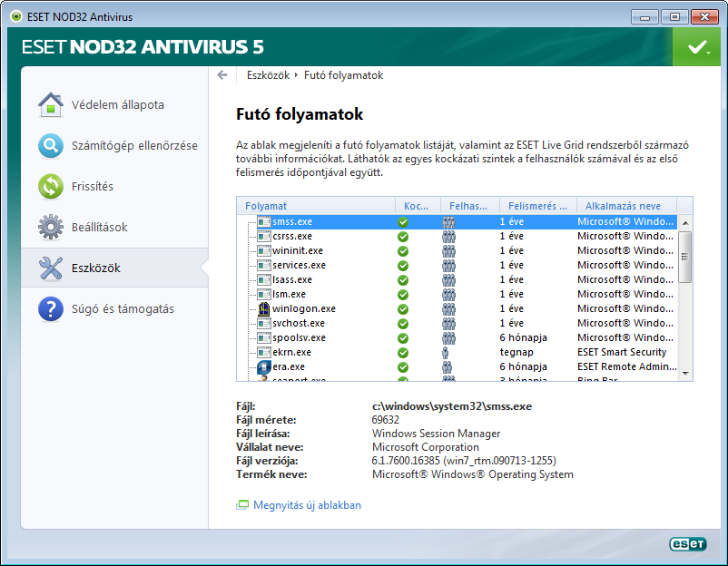This screenshot has width=728, height=566.
Task: Click the file size value 69632
Action: [386, 420]
